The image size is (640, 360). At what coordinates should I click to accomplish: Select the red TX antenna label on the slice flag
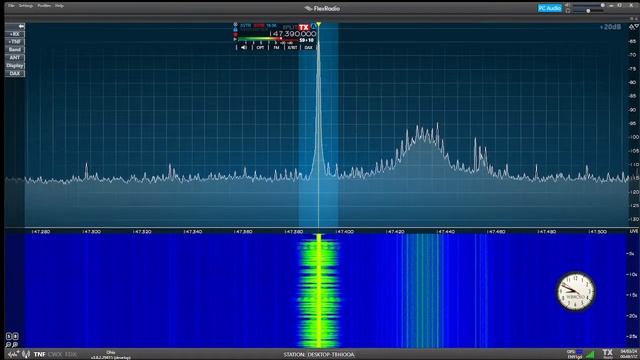click(x=259, y=26)
